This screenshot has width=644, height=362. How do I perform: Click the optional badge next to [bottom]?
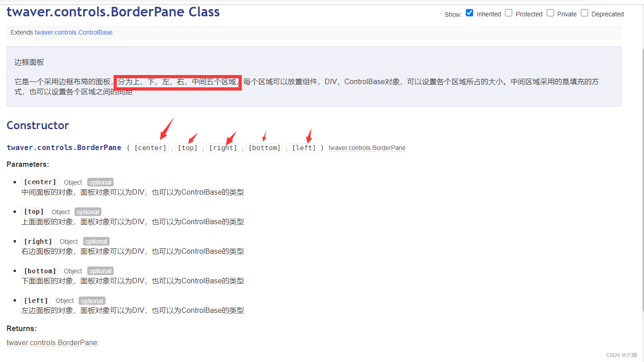point(100,271)
